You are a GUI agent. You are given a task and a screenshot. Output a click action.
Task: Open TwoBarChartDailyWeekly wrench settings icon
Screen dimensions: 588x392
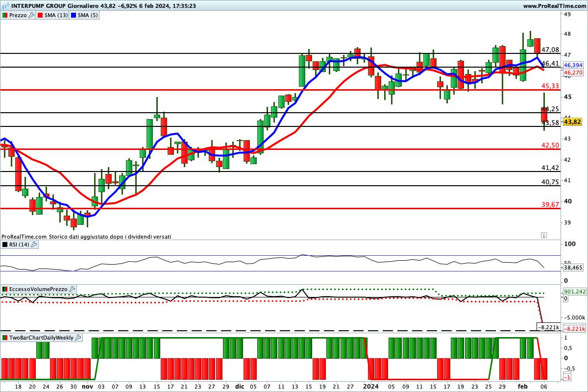pyautogui.click(x=79, y=338)
